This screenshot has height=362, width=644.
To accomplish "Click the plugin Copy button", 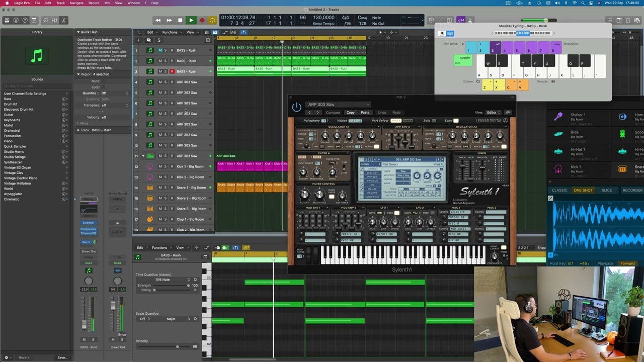I will (350, 113).
